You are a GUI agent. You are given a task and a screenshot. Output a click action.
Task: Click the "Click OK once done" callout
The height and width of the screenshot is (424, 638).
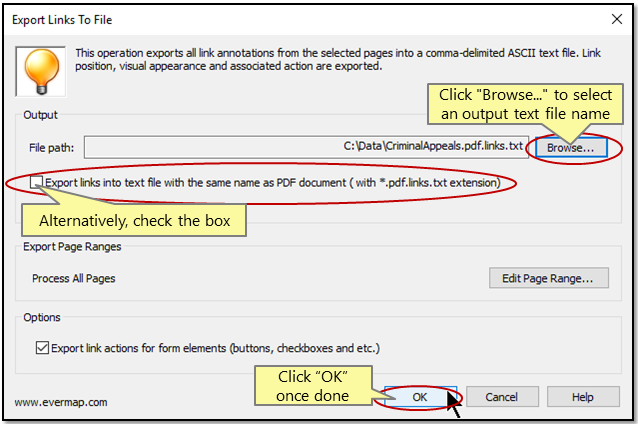(310, 385)
